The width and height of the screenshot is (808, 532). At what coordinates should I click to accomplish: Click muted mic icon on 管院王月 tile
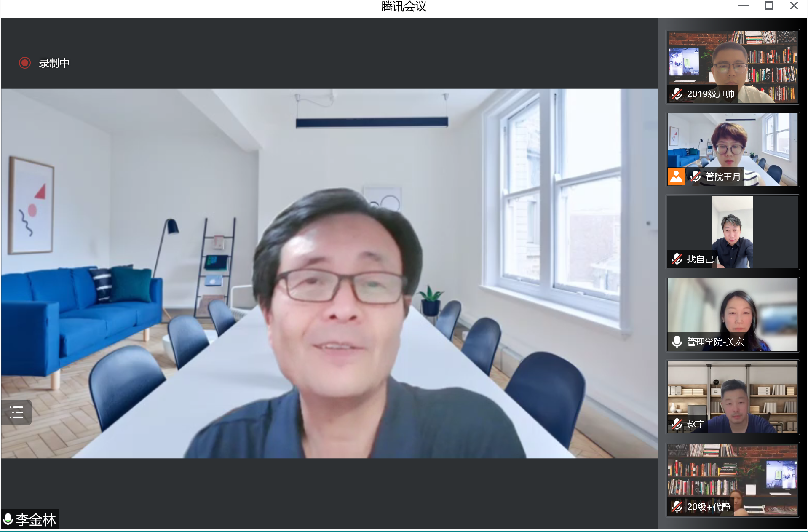click(x=696, y=177)
